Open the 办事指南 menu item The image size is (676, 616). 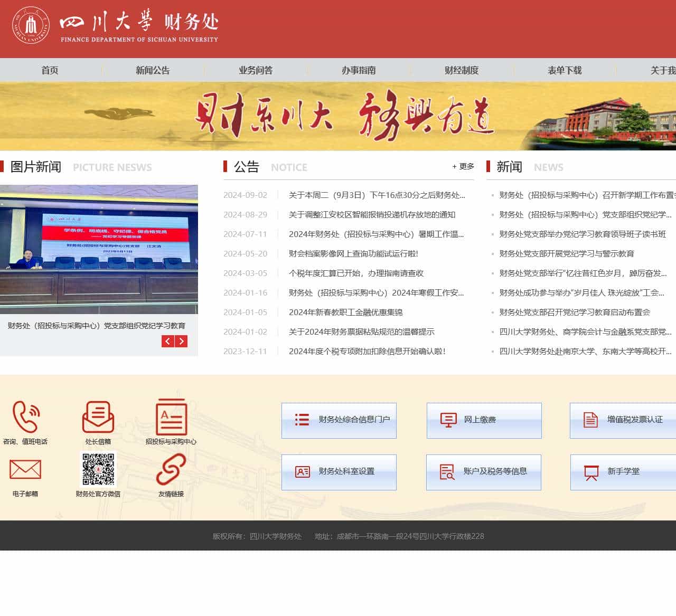pos(359,70)
